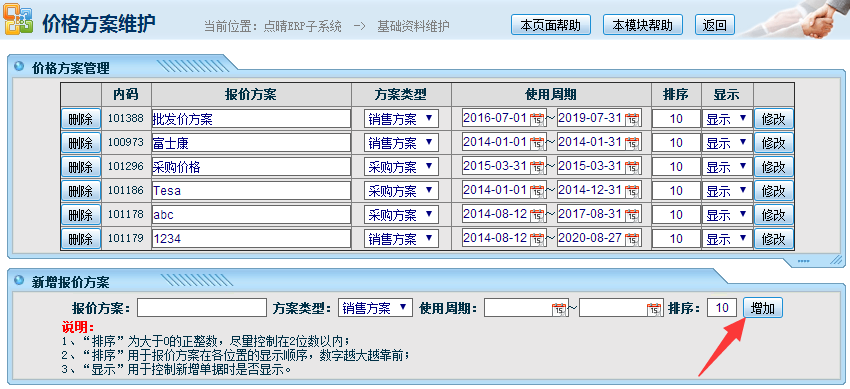The height and width of the screenshot is (389, 850).
Task: Open end date calendar for abc row
Action: pyautogui.click(x=632, y=215)
